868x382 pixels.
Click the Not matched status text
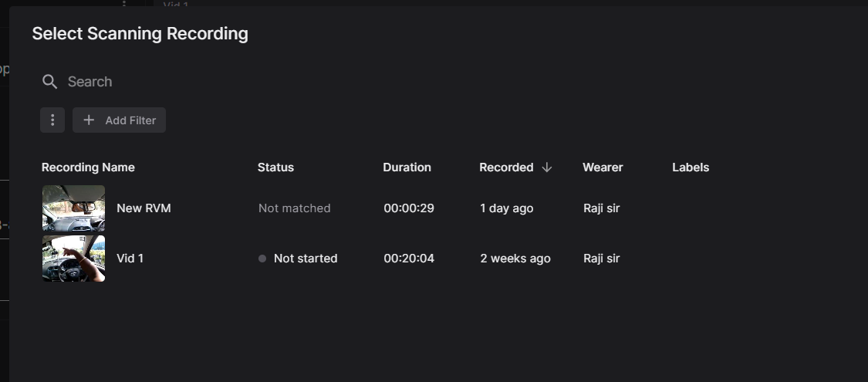(x=295, y=208)
